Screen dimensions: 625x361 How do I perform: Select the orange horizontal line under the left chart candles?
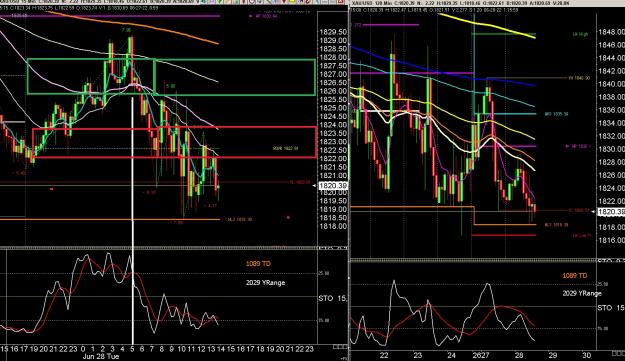(x=110, y=220)
